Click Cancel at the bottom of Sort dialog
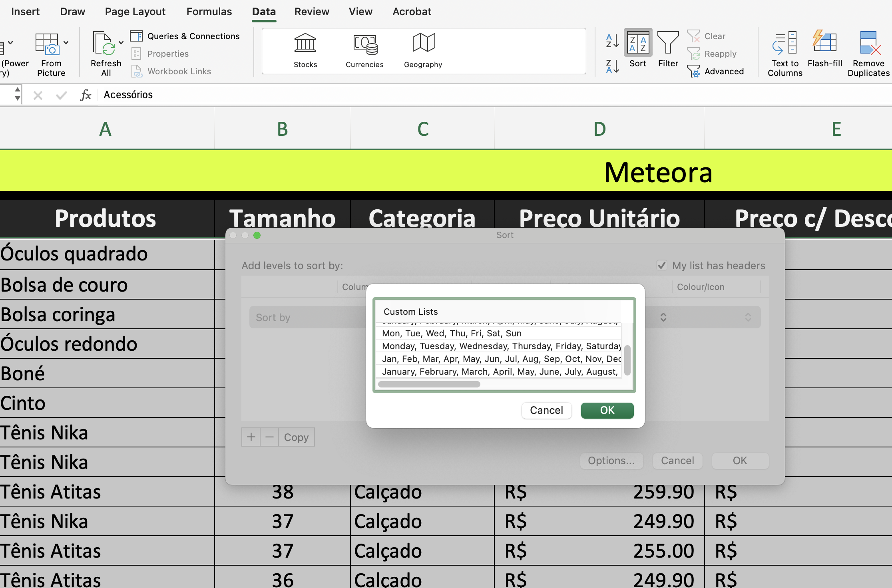892x588 pixels. coord(677,461)
